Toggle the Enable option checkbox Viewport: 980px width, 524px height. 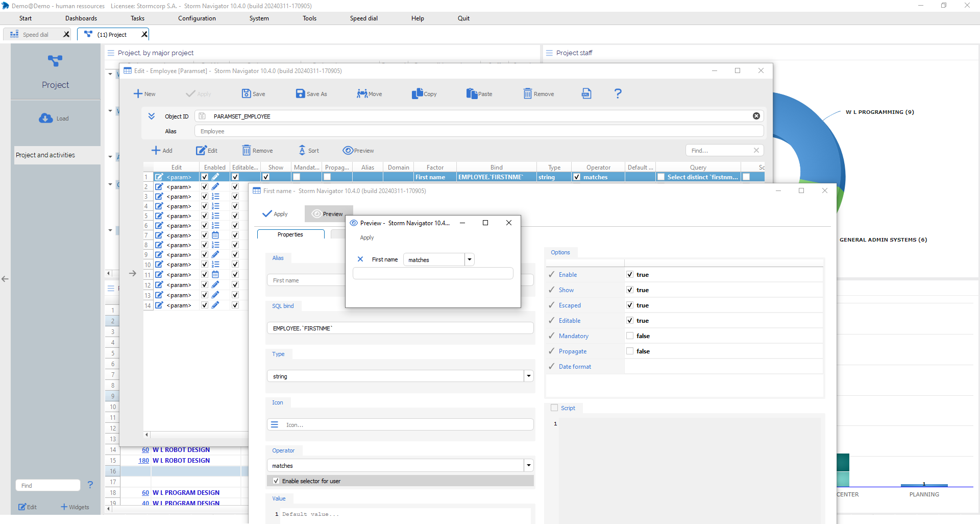point(630,274)
